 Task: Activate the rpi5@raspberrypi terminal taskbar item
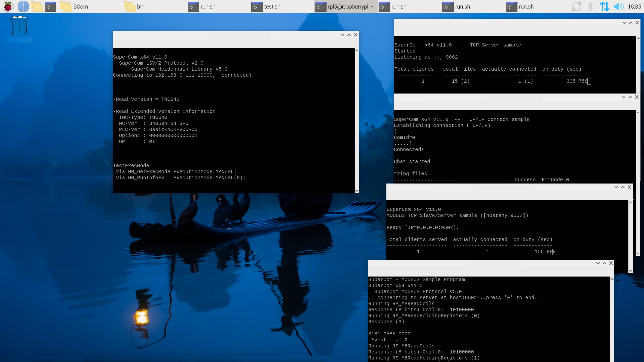point(345,7)
